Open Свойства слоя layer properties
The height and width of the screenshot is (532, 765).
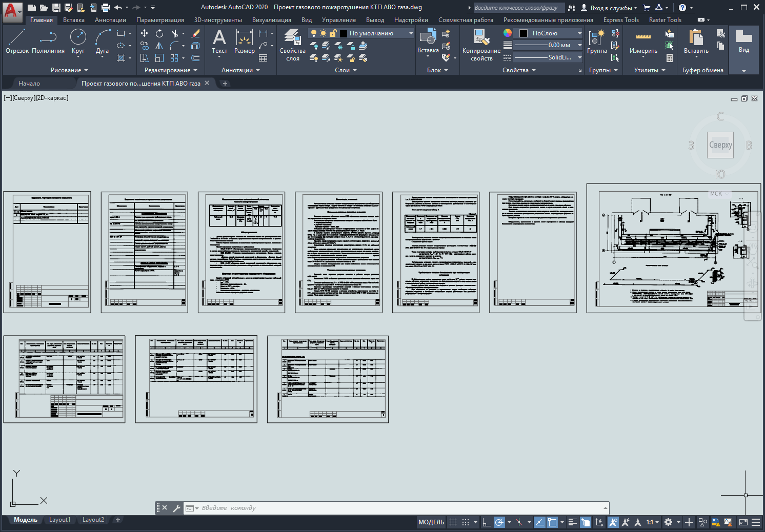[x=292, y=45]
